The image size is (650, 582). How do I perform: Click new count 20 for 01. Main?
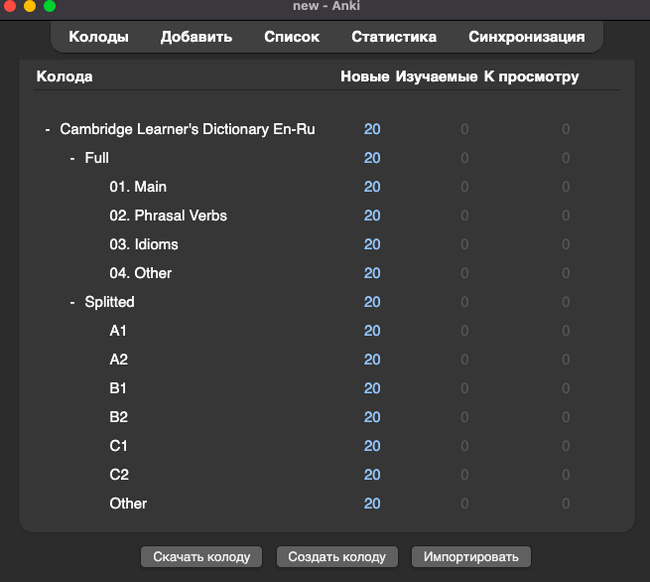372,187
